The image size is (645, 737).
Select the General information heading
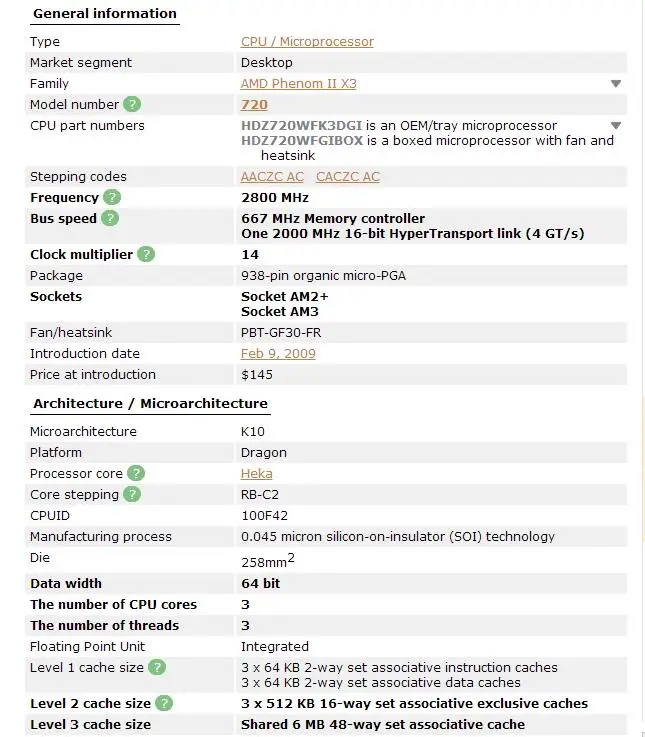104,14
